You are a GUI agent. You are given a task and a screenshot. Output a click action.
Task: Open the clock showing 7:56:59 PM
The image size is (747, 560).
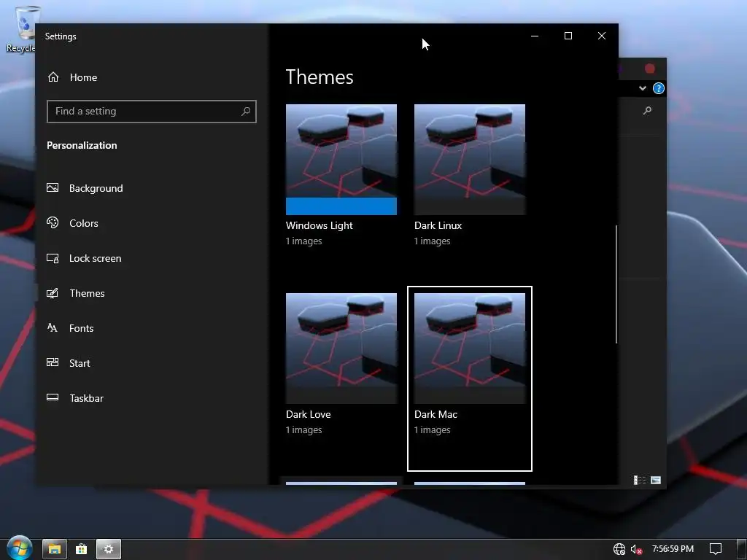pyautogui.click(x=673, y=549)
